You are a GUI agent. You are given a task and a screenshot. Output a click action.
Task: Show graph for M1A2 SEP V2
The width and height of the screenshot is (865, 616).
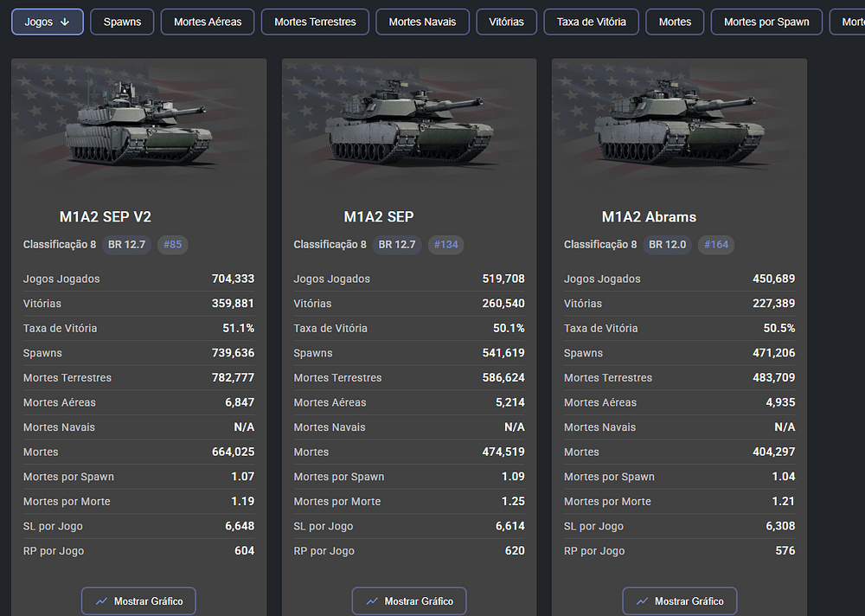pyautogui.click(x=138, y=601)
